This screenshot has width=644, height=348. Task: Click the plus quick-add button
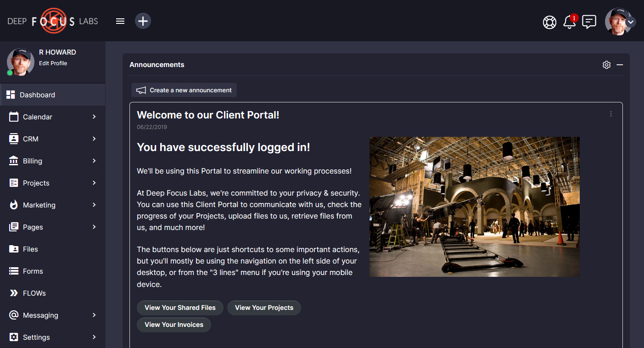[x=143, y=21]
